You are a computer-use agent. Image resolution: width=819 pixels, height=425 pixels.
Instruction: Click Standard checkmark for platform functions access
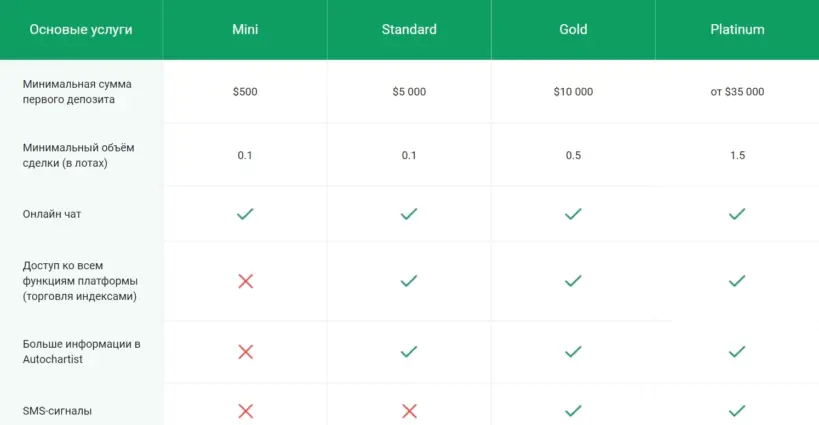(409, 281)
